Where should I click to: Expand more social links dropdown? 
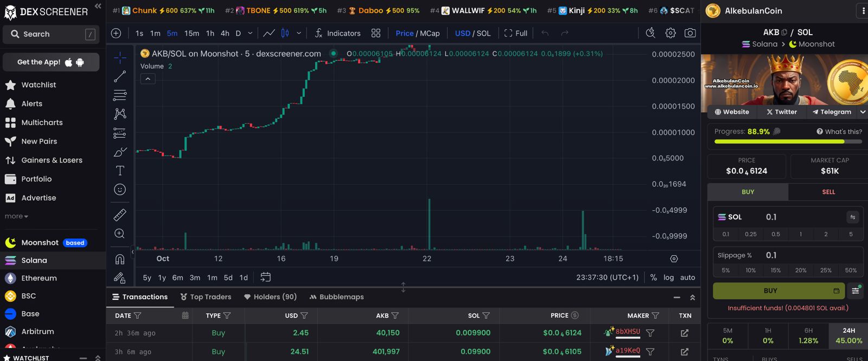(863, 112)
